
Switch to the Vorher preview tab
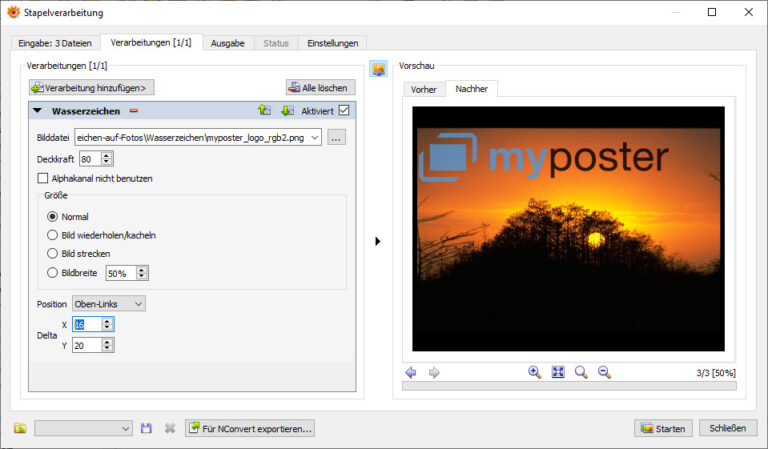(424, 90)
